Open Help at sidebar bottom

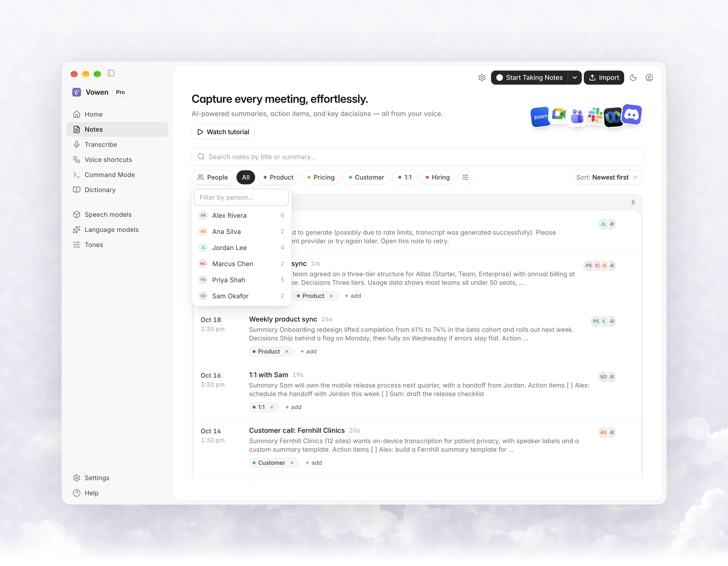(x=118, y=493)
